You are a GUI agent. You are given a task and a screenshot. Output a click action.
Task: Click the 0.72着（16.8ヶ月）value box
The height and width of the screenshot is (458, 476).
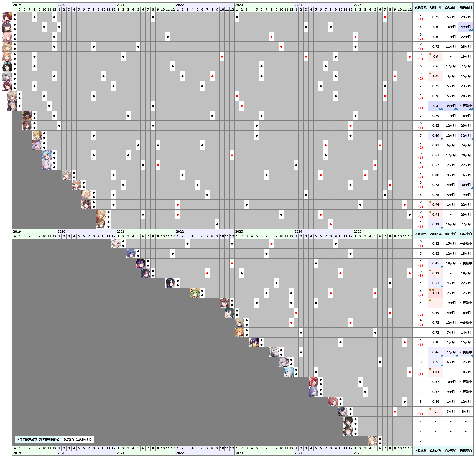coord(78,439)
